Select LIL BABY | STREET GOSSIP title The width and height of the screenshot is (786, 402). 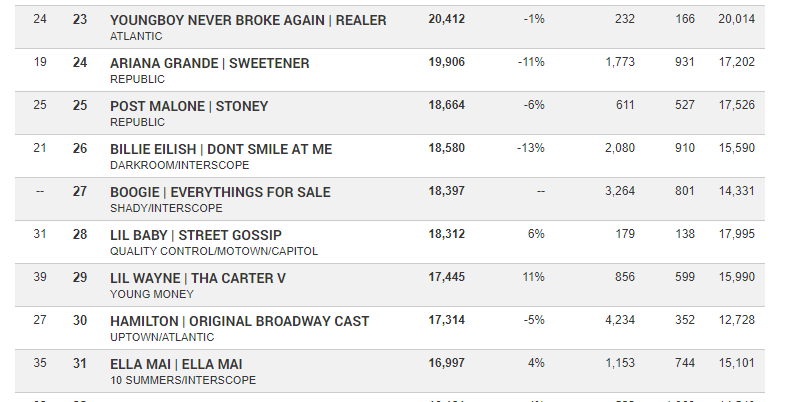click(196, 235)
